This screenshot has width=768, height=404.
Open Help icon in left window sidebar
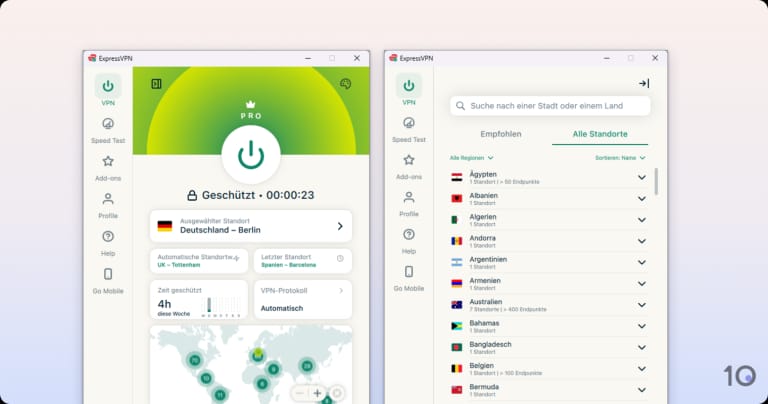point(108,237)
